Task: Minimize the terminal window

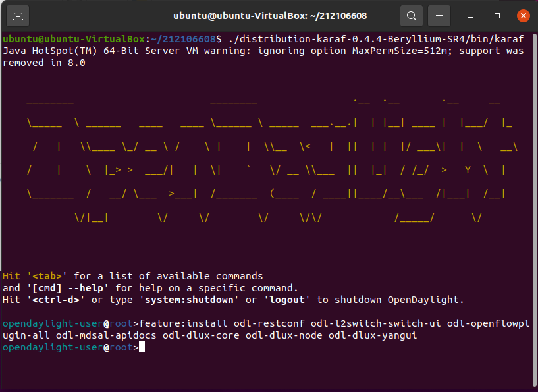Action: click(471, 16)
